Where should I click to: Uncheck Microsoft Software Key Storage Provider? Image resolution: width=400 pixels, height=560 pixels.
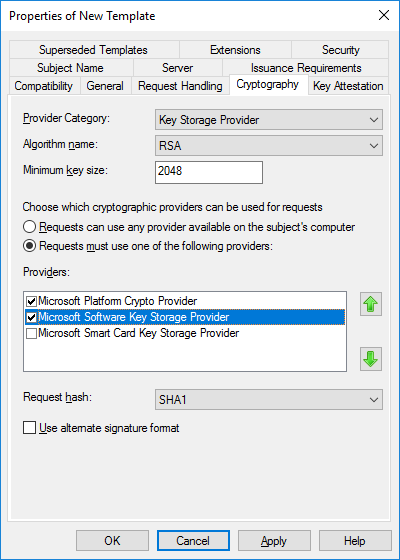pyautogui.click(x=31, y=317)
